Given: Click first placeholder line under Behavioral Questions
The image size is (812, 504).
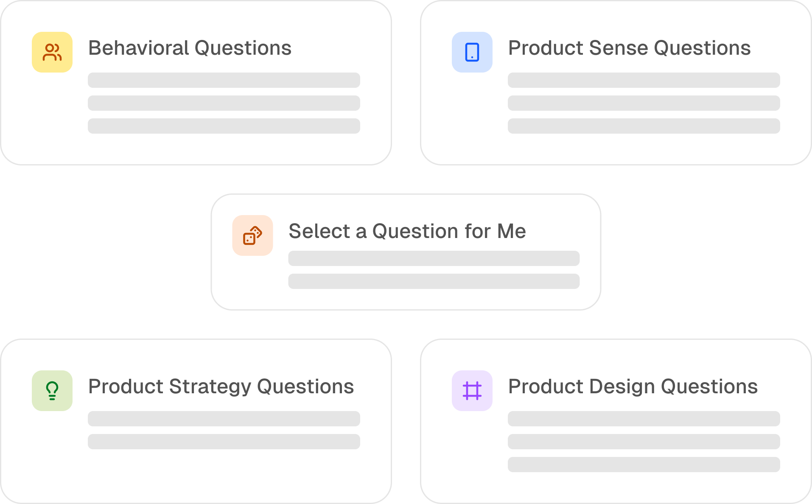Looking at the screenshot, I should coord(224,80).
